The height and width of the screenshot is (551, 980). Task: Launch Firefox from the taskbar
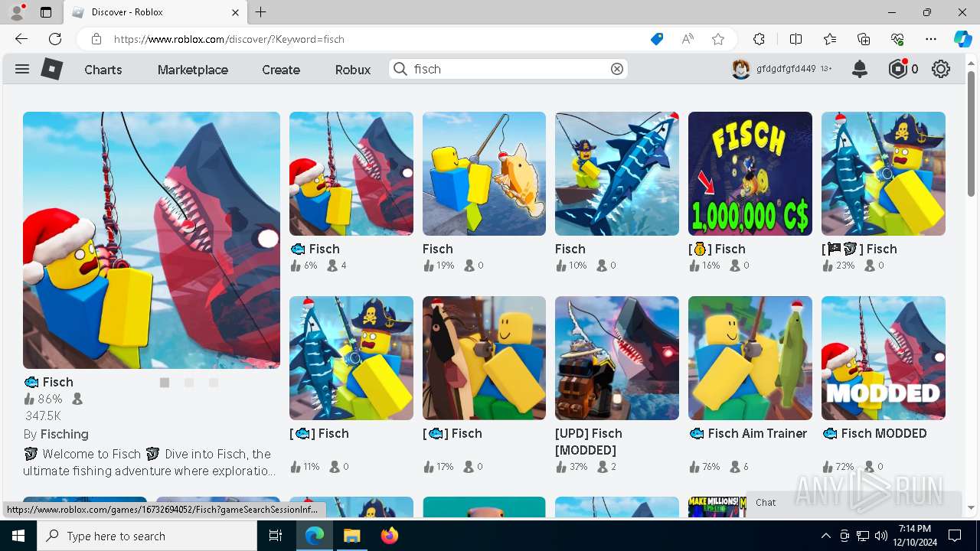coord(390,536)
